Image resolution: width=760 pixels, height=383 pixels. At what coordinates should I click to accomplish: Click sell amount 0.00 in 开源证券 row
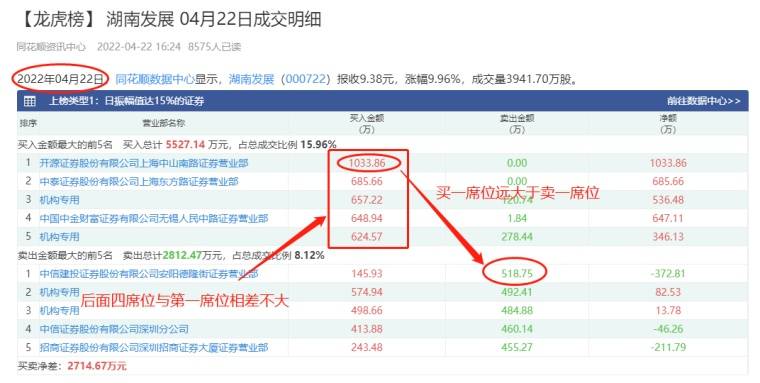517,163
